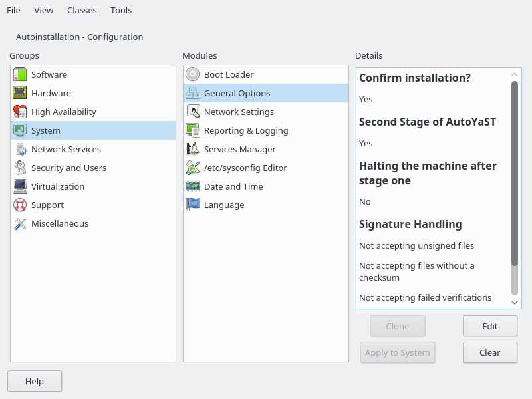
Task: Select the Security and Users keys icon
Action: [20, 168]
